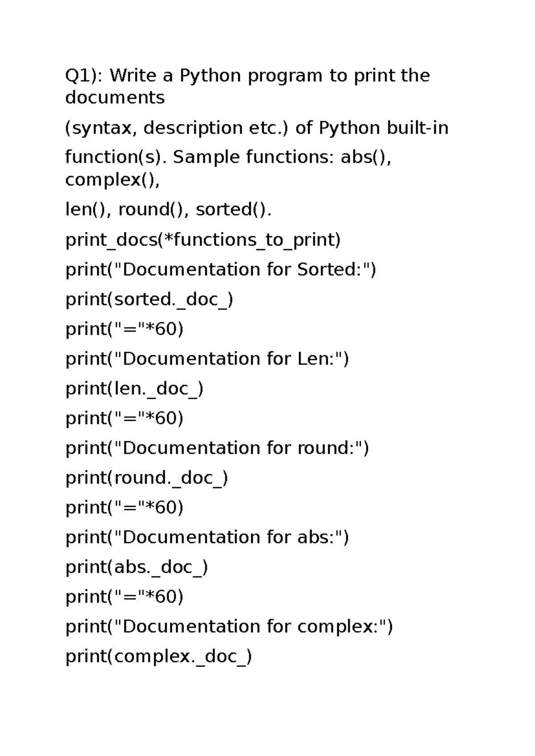Click the print(sorted._doc_) line
This screenshot has width=535, height=756.
149,300
